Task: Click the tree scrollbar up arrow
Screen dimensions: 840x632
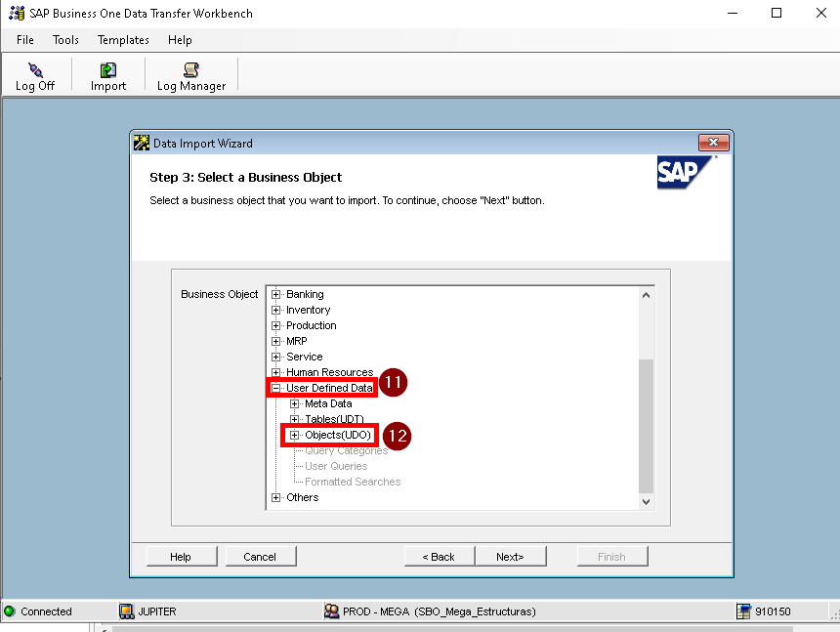Action: click(x=646, y=295)
